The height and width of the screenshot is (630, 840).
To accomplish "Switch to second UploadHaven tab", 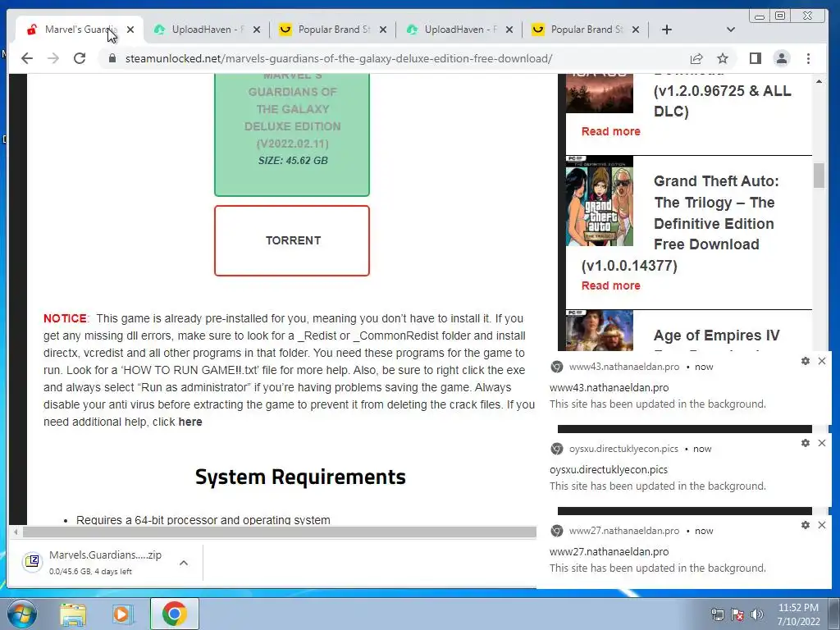I will click(x=459, y=30).
